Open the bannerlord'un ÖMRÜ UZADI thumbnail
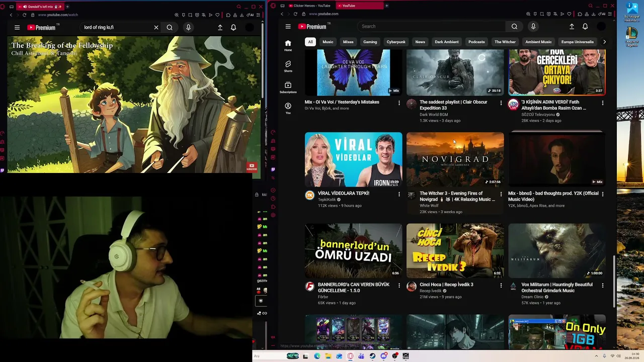 point(353,251)
